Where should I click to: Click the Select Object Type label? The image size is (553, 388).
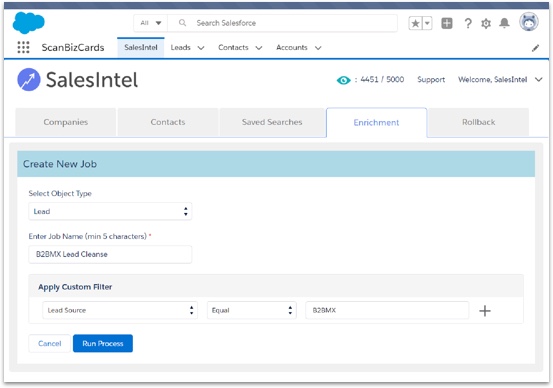60,193
